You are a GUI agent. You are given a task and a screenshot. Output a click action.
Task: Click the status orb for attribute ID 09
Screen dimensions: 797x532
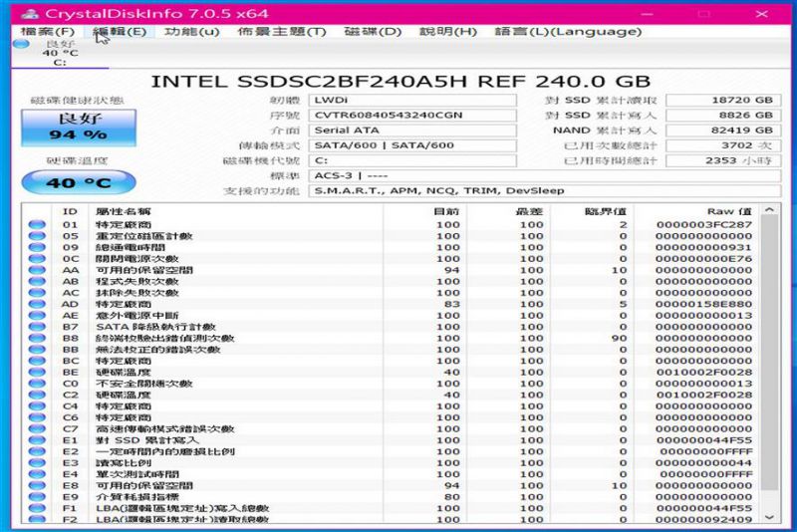point(37,247)
